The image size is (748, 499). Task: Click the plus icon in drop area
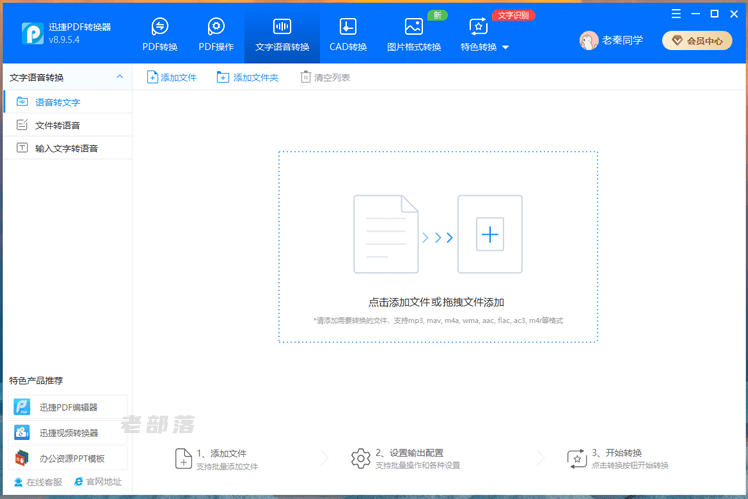coord(490,234)
